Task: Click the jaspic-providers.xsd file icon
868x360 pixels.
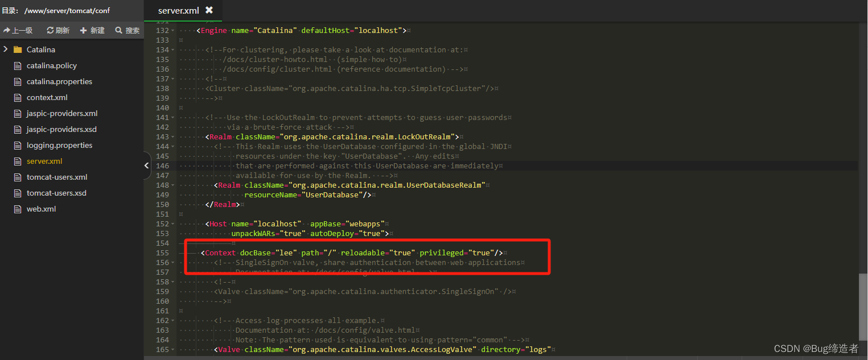Action: pyautogui.click(x=17, y=129)
